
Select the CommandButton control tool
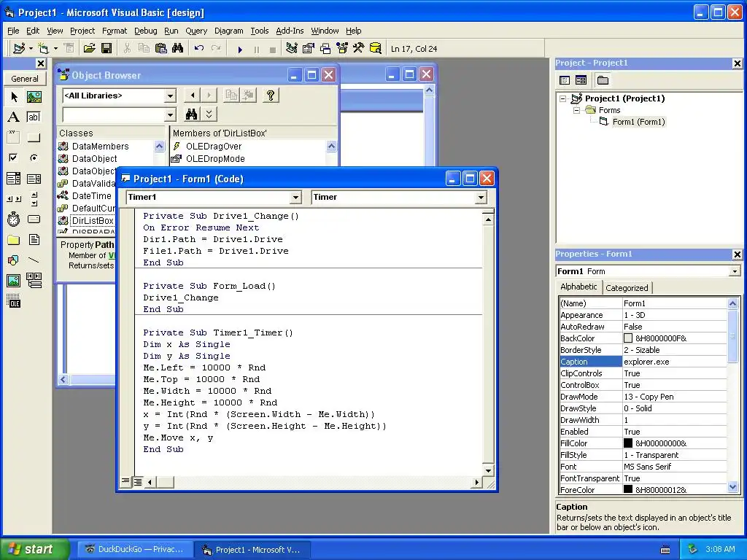34,138
